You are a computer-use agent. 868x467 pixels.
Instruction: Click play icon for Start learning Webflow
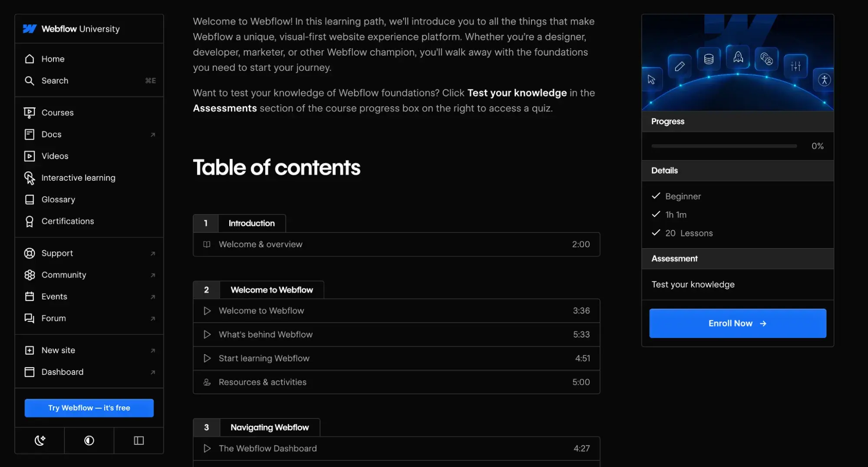[207, 358]
